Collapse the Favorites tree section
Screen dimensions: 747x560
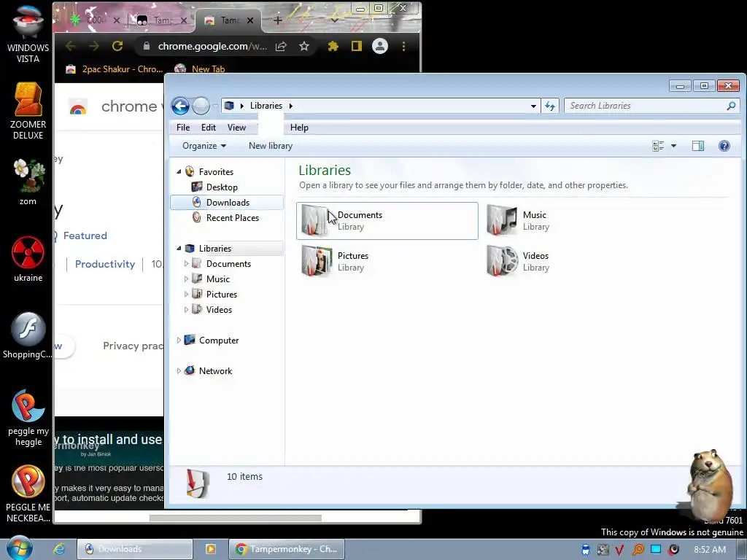point(179,172)
